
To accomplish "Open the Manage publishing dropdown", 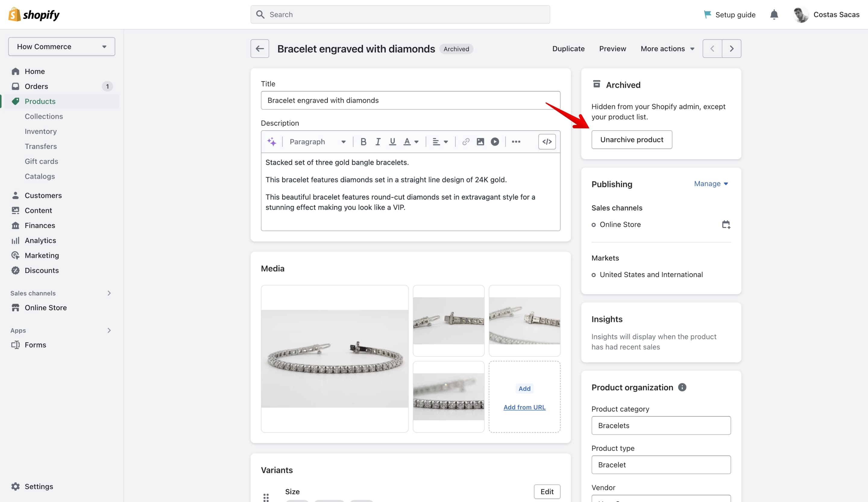I will [711, 184].
